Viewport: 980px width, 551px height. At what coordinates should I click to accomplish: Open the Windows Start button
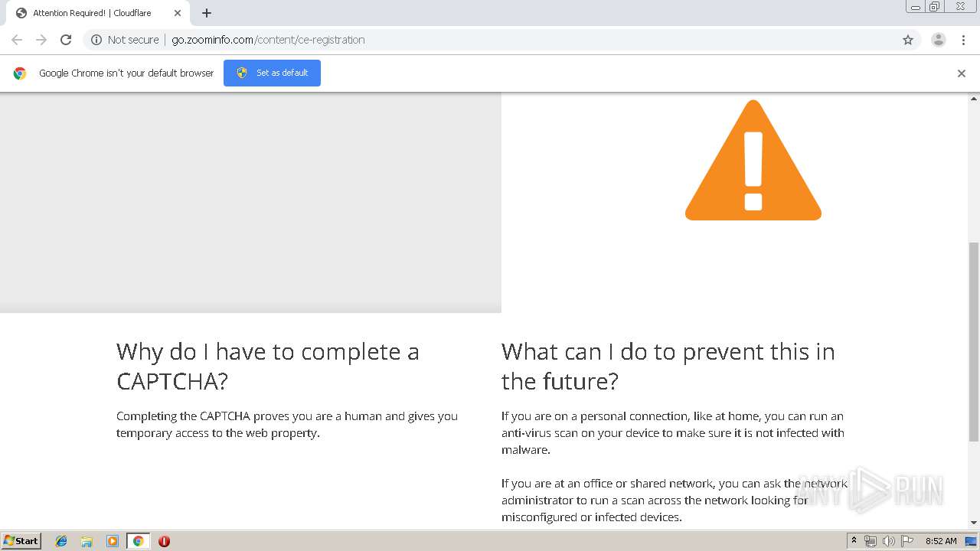21,541
